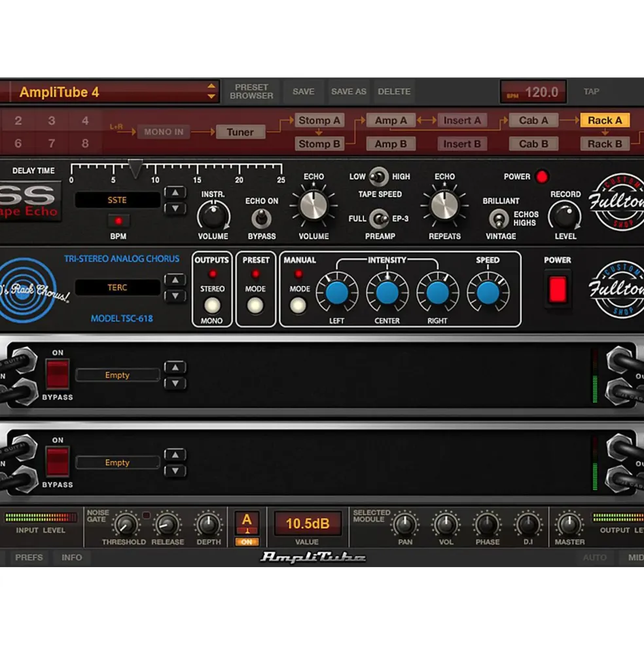This screenshot has height=645, width=644.
Task: Click the noise gate Depth knob
Action: click(x=209, y=525)
